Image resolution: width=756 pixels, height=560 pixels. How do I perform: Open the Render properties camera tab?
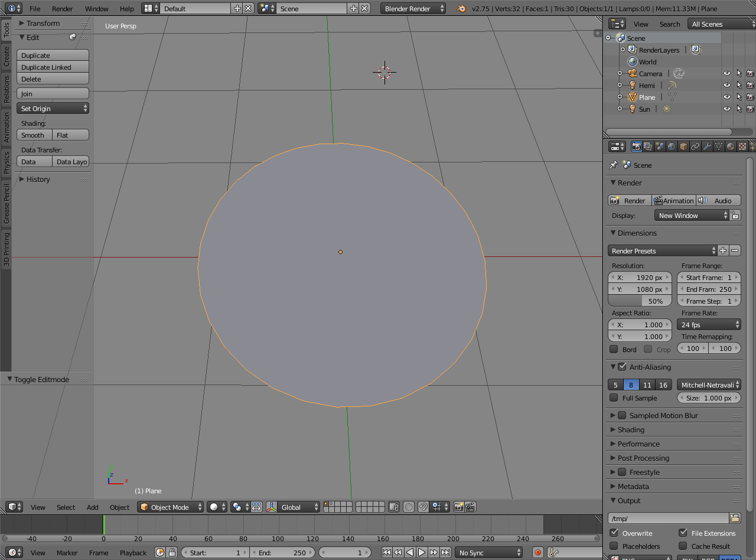pyautogui.click(x=637, y=146)
